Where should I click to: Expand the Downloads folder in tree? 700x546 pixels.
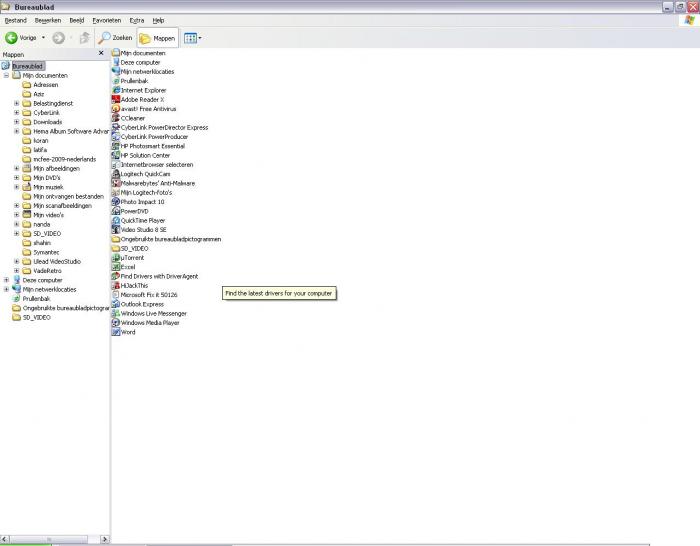click(x=17, y=122)
